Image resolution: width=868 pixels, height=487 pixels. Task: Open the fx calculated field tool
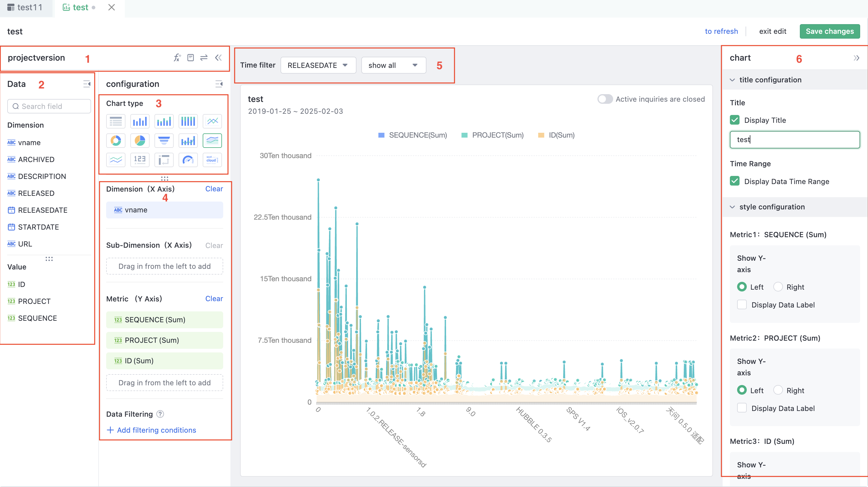(177, 58)
